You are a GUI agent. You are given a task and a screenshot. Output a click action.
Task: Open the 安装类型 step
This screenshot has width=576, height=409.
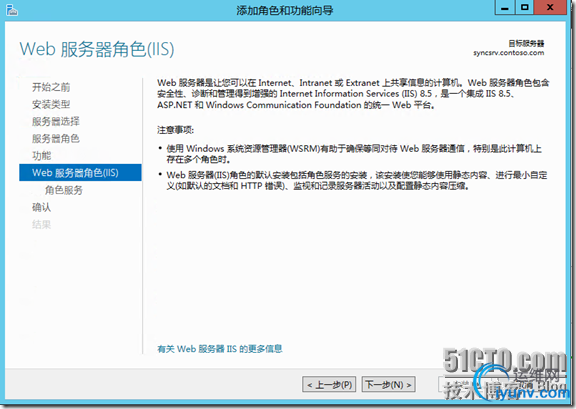pyautogui.click(x=51, y=104)
